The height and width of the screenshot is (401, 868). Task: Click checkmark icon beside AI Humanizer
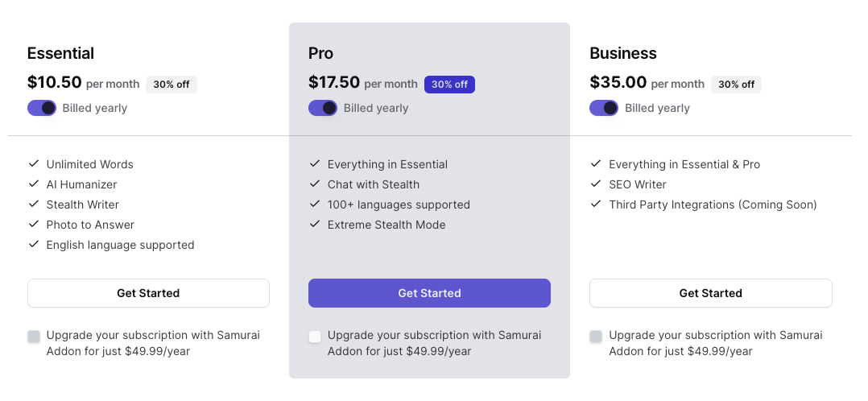click(34, 184)
